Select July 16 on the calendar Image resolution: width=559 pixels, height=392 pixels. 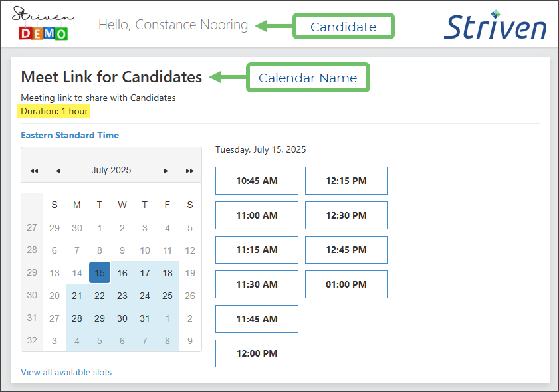pos(122,273)
